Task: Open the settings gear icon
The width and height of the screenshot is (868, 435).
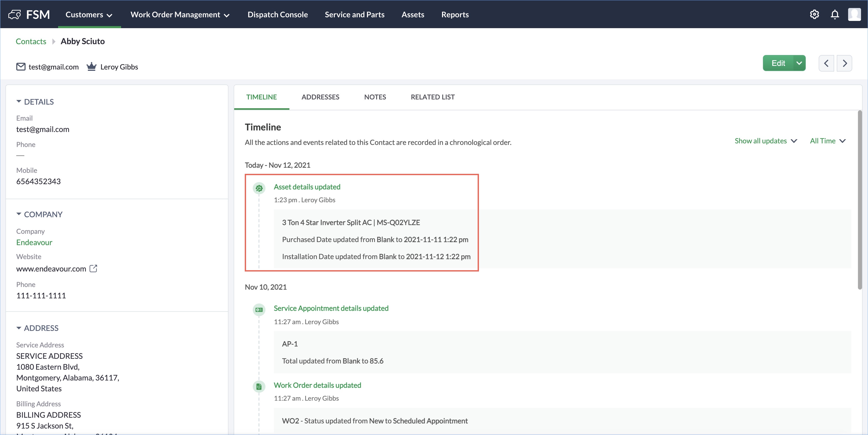Action: 814,14
